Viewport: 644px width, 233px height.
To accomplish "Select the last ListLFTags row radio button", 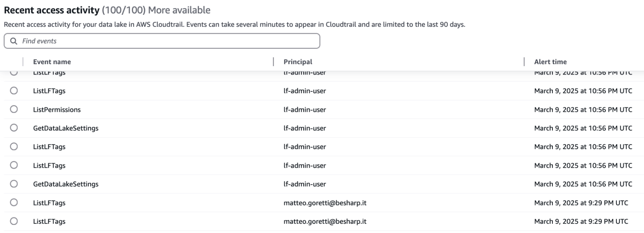I will (14, 221).
